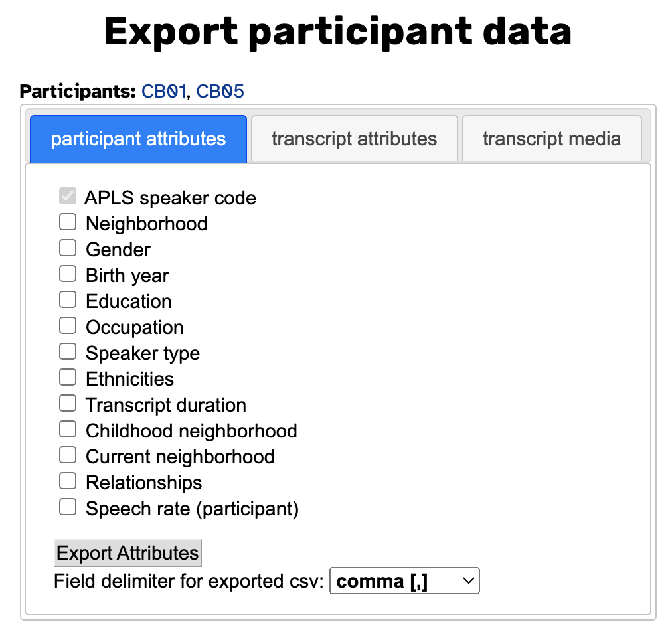
Task: Toggle the Speaker type checkbox
Action: (x=68, y=352)
